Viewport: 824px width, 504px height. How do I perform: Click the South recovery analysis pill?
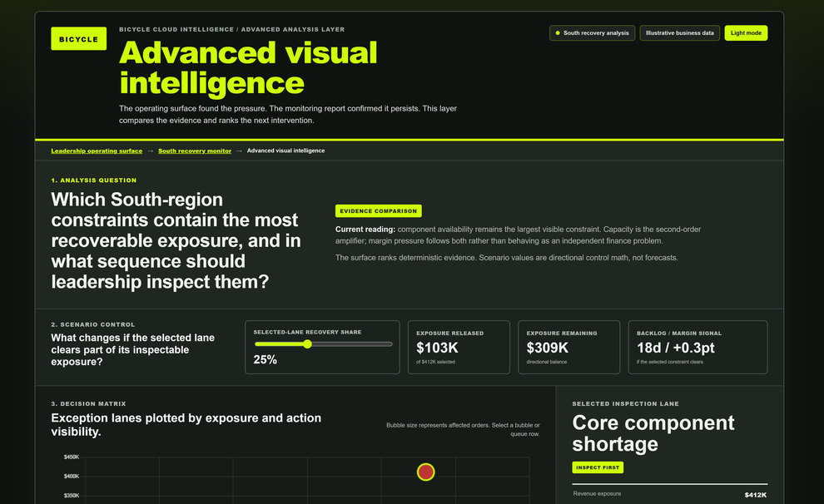click(x=593, y=33)
